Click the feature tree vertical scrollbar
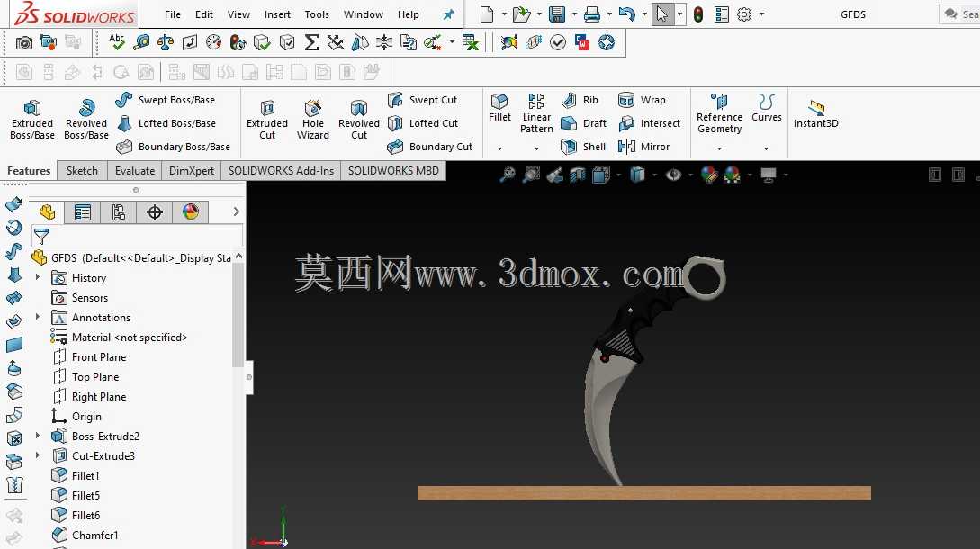Image resolution: width=980 pixels, height=549 pixels. tap(238, 314)
